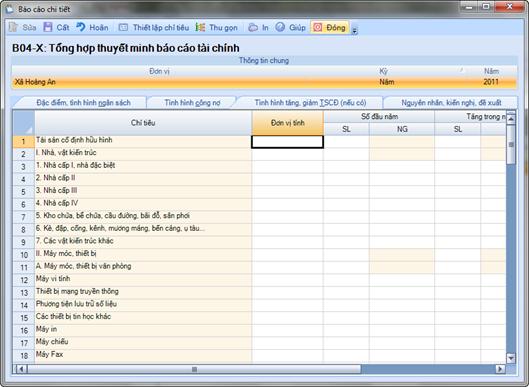Viewport: 529px width, 387px height.
Task: Click the Sửa button label
Action: coord(29,28)
